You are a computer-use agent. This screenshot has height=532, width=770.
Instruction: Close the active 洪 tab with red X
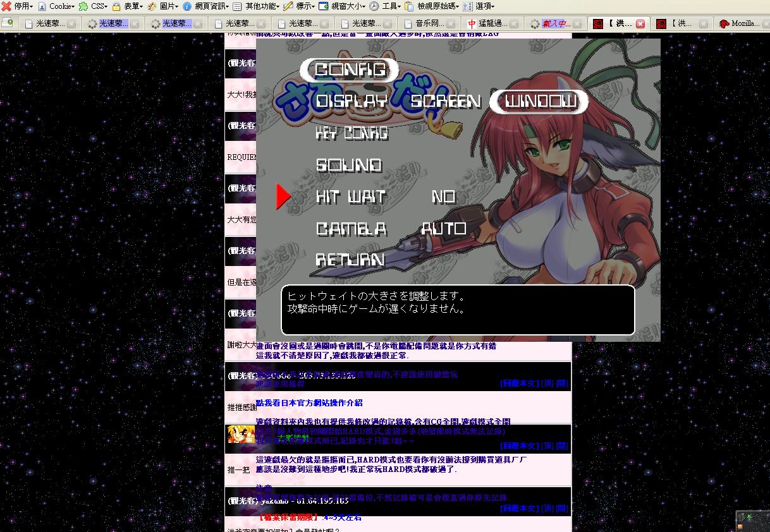click(640, 23)
